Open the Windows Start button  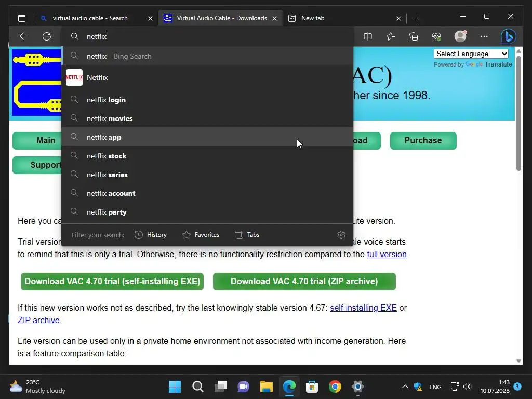coord(175,387)
